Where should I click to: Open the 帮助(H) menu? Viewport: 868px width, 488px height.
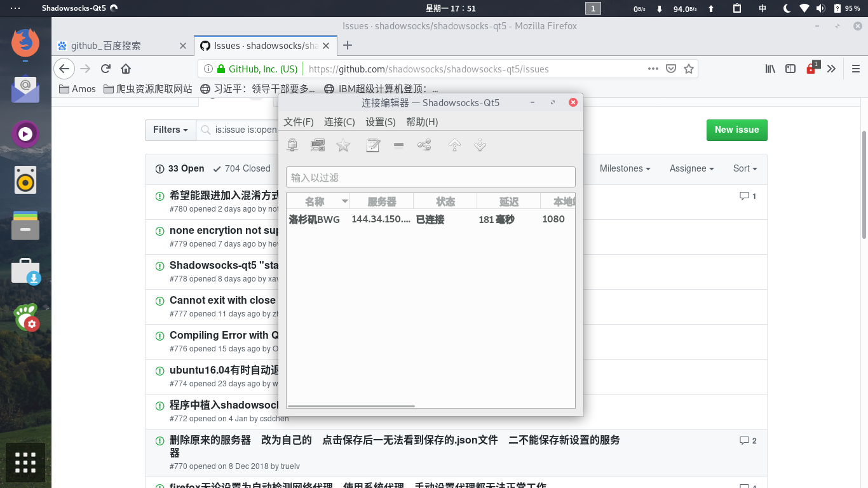click(422, 122)
